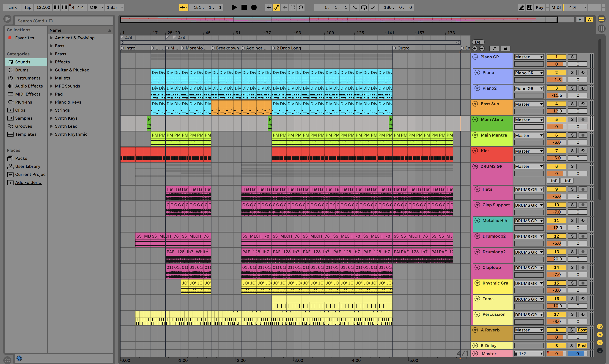
Task: Arm the Main Atmo track for recording
Action: click(583, 120)
